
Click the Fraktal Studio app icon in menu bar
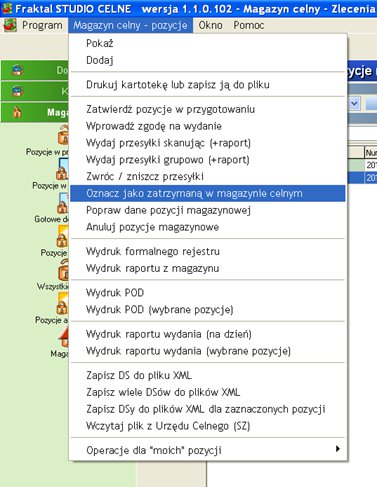[10, 25]
